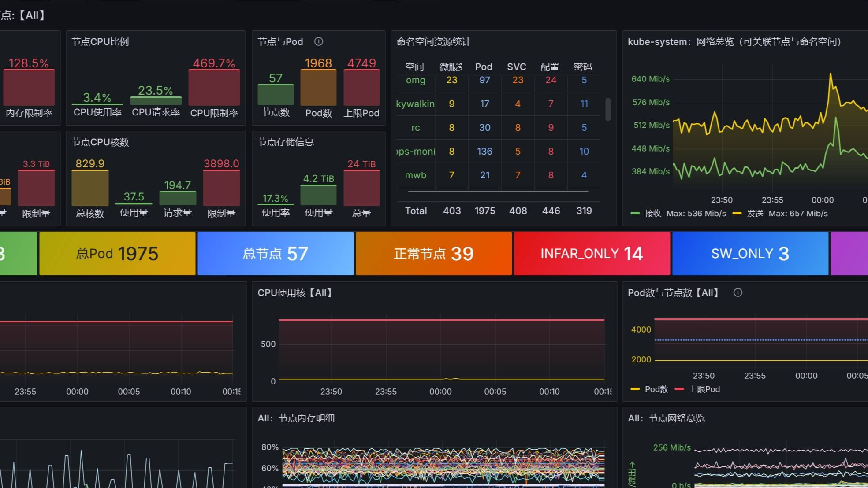Click the Total 密码 value 319
868x488 pixels.
584,211
